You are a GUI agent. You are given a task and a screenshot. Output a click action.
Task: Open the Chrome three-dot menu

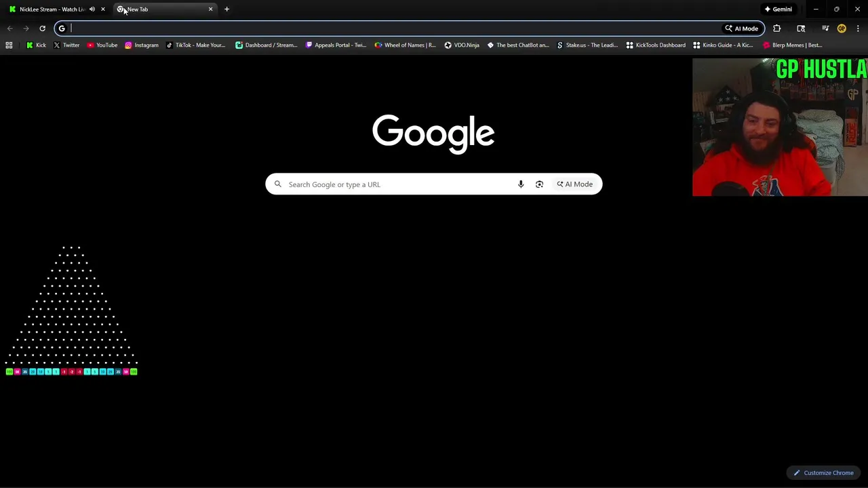pyautogui.click(x=858, y=28)
